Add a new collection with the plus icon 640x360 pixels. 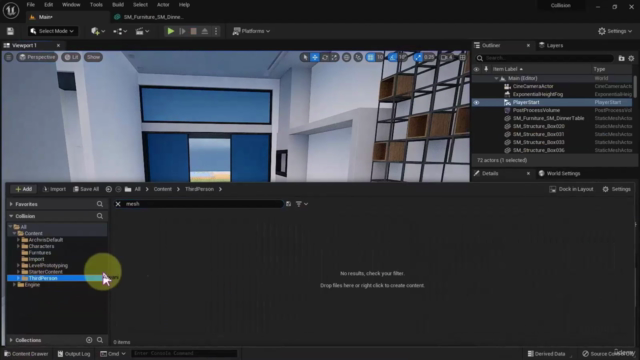pos(89,340)
